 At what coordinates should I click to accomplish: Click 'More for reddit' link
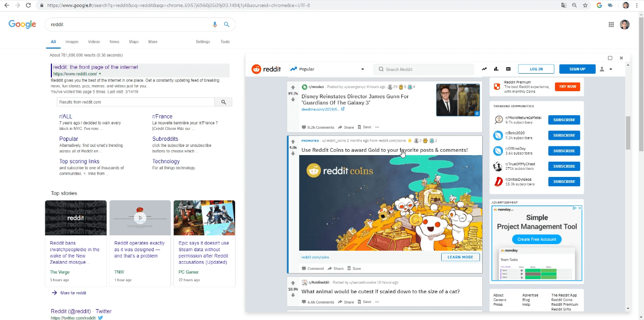73,293
